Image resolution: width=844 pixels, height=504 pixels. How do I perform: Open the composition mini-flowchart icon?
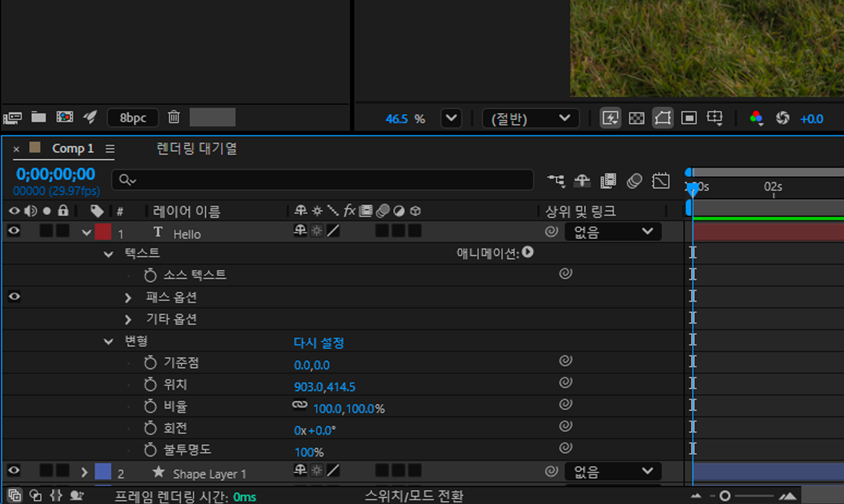pyautogui.click(x=556, y=180)
